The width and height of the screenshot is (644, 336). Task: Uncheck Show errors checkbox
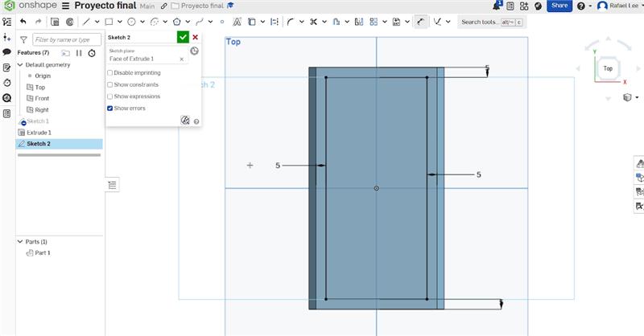tap(109, 109)
